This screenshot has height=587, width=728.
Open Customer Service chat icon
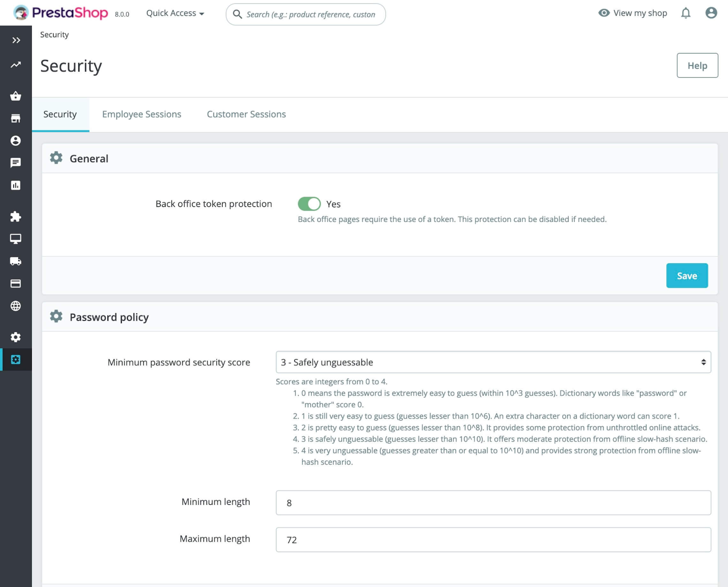click(x=16, y=163)
